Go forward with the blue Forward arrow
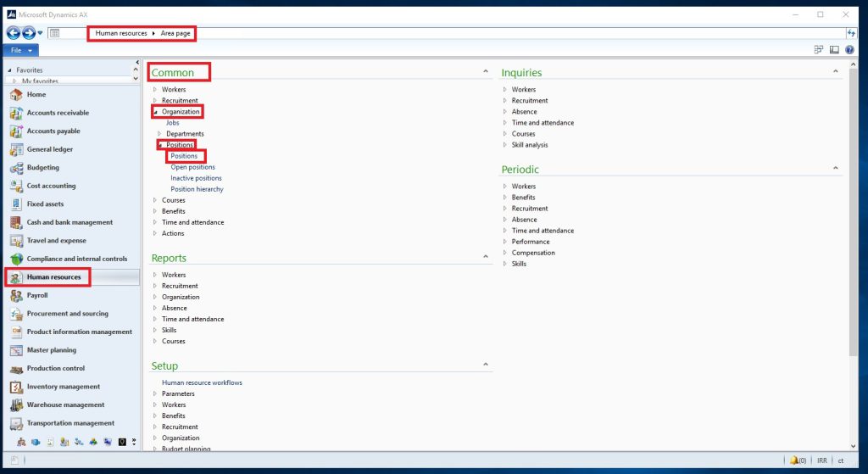This screenshot has width=868, height=474. tap(28, 33)
